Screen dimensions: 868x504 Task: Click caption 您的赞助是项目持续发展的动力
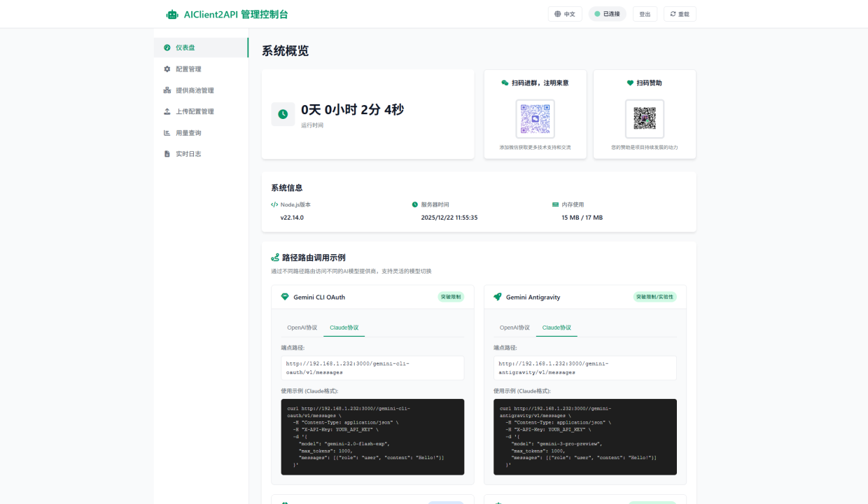tap(645, 148)
